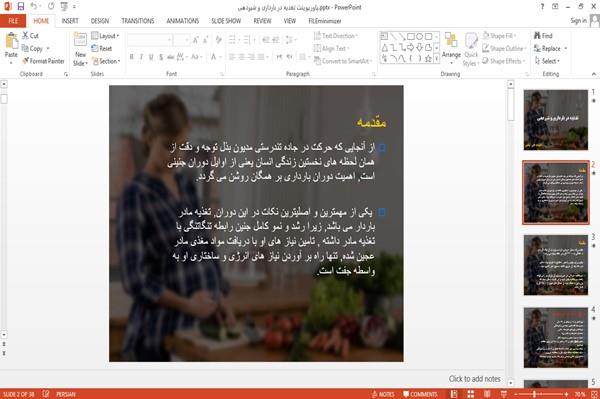Open the DESIGN ribbon tab

(99, 21)
